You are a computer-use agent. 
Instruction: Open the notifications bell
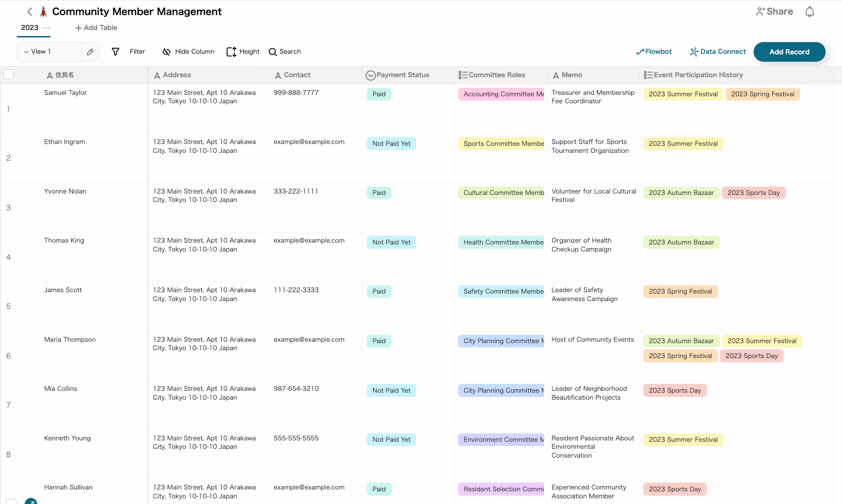[x=809, y=12]
